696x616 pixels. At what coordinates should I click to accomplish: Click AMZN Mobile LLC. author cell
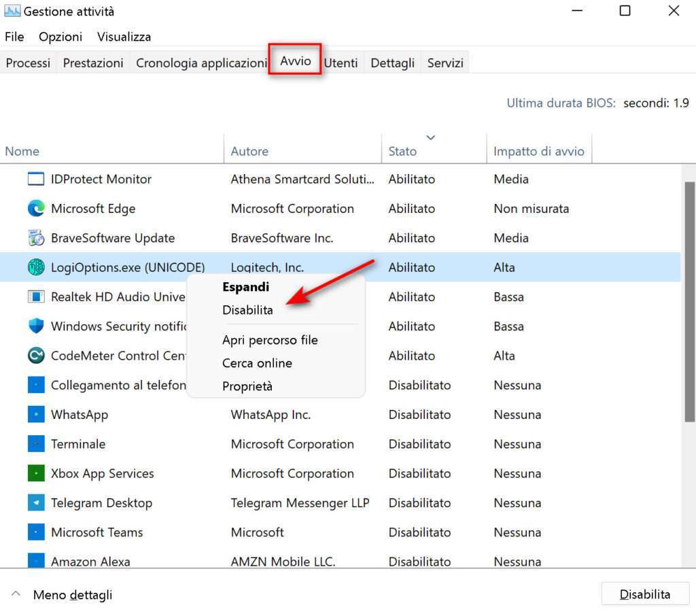[x=283, y=562]
